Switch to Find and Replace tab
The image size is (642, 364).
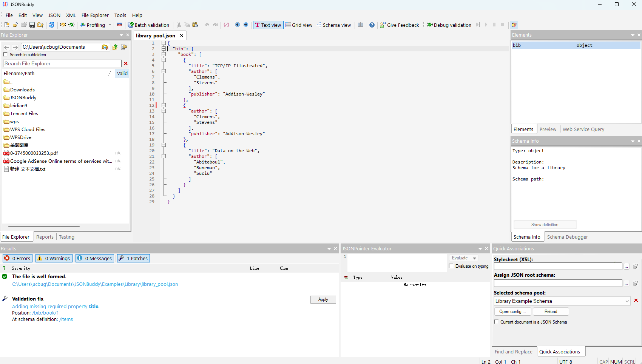[513, 352]
